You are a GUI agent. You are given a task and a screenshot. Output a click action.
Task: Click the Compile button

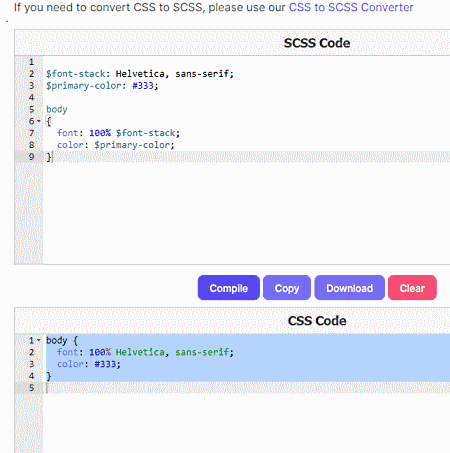228,288
